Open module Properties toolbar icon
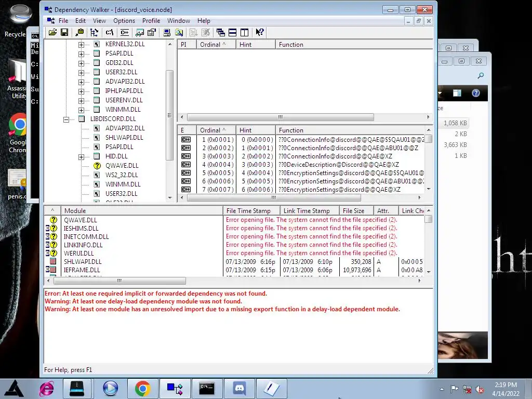 pos(152,32)
